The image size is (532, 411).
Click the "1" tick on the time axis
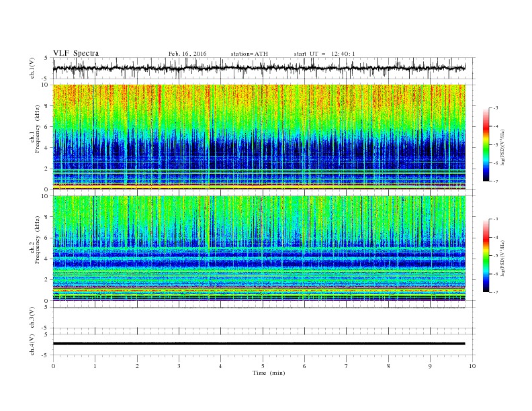tap(95, 366)
